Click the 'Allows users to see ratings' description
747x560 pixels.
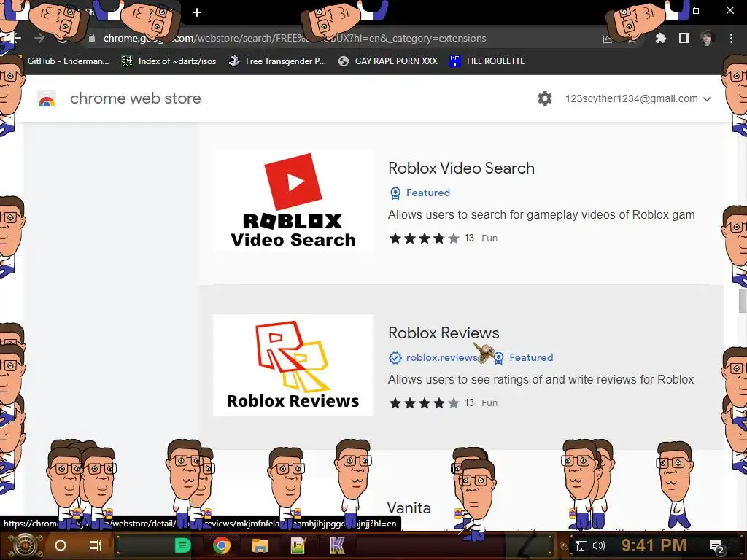point(541,379)
